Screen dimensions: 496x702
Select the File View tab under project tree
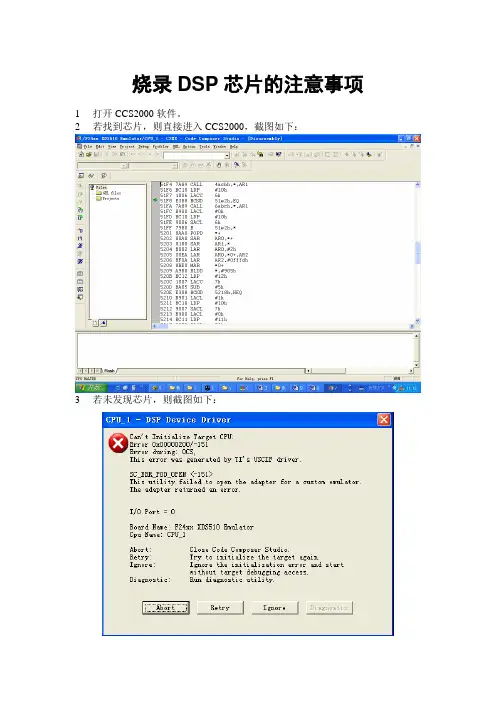tap(96, 323)
